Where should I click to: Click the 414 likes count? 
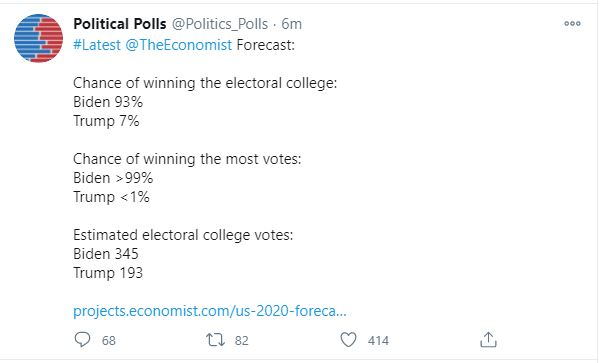[378, 341]
